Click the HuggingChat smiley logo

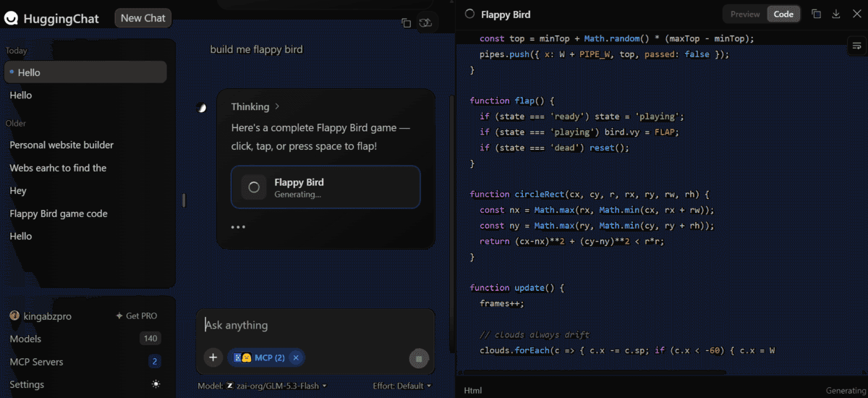[12, 19]
